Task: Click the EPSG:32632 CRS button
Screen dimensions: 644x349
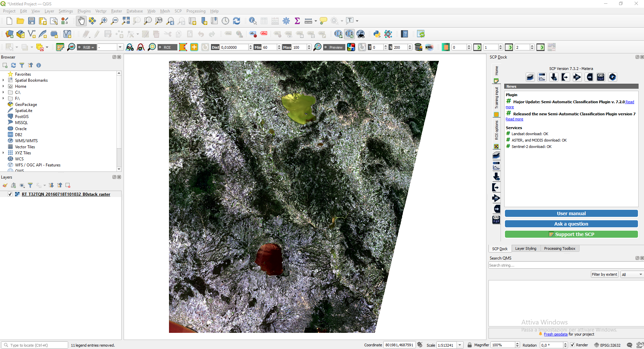Action: point(607,345)
